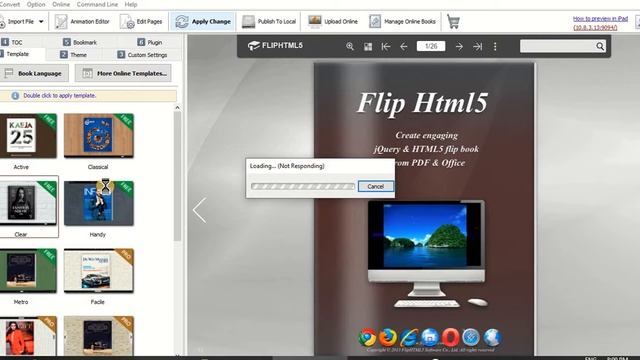
Task: Click the Opera icon on book cover
Action: click(451, 338)
